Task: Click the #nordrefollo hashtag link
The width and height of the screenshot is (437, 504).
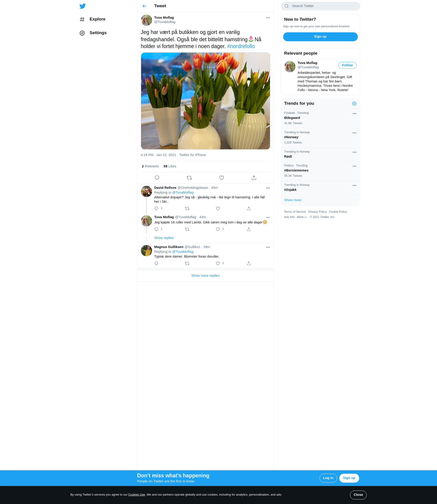Action: 241,46
